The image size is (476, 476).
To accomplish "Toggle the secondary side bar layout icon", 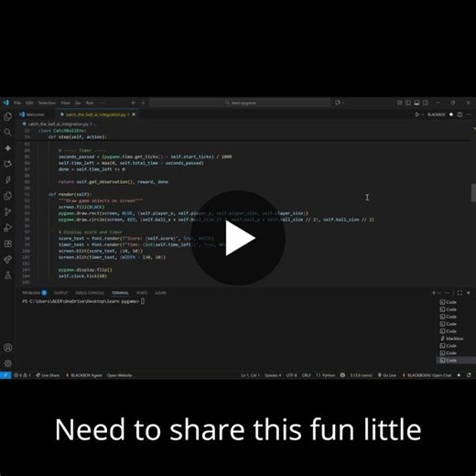I will (426, 103).
